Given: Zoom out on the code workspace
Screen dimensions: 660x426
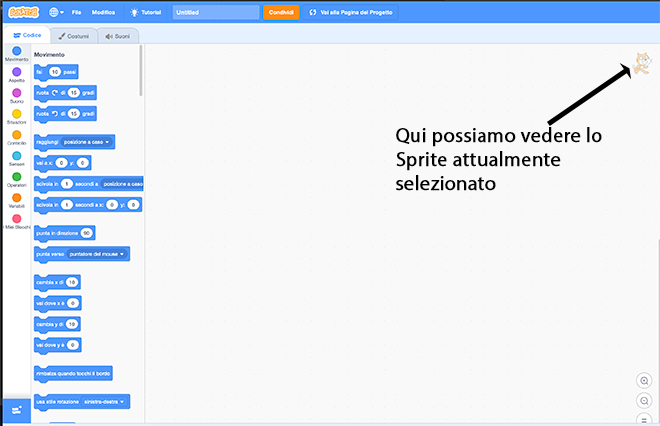Looking at the screenshot, I should [643, 400].
